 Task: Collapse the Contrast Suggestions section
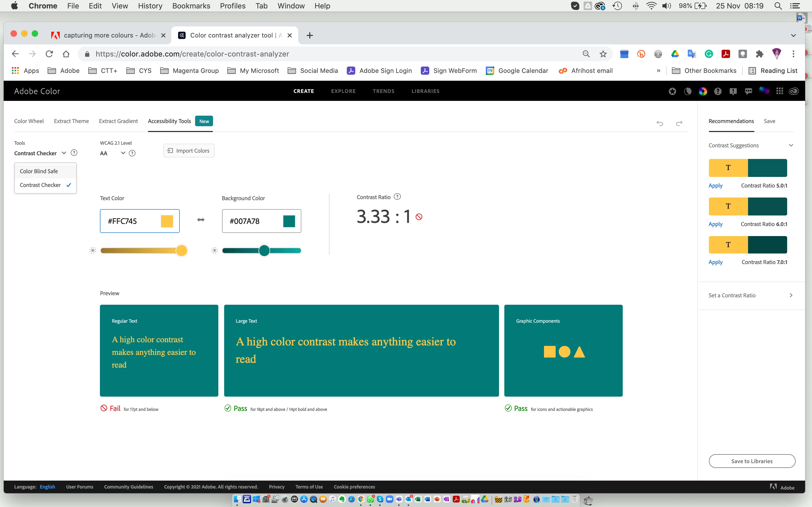[791, 145]
